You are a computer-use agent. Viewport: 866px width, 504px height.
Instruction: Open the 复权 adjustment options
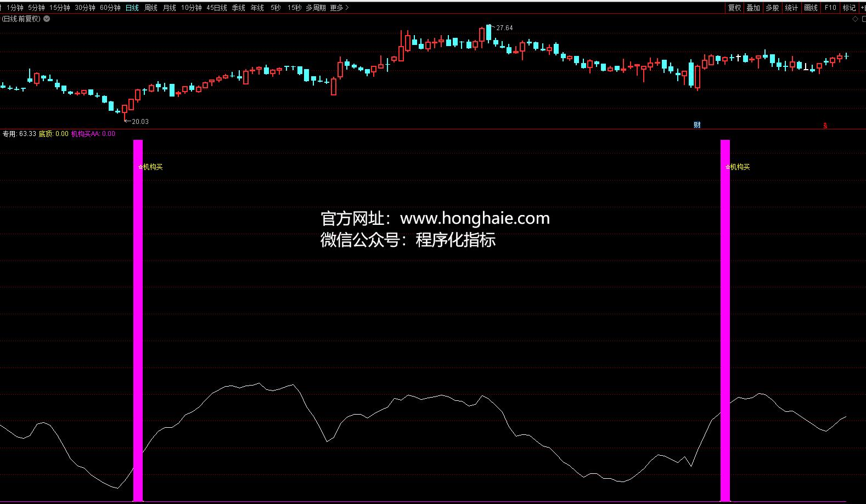(x=734, y=8)
